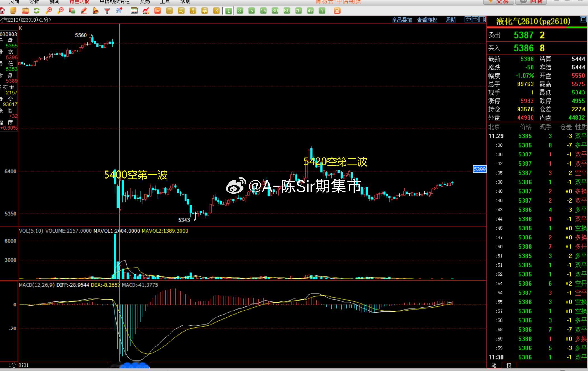The image size is (588, 371).
Task: Click the funnel filter icon
Action: coord(107,11)
